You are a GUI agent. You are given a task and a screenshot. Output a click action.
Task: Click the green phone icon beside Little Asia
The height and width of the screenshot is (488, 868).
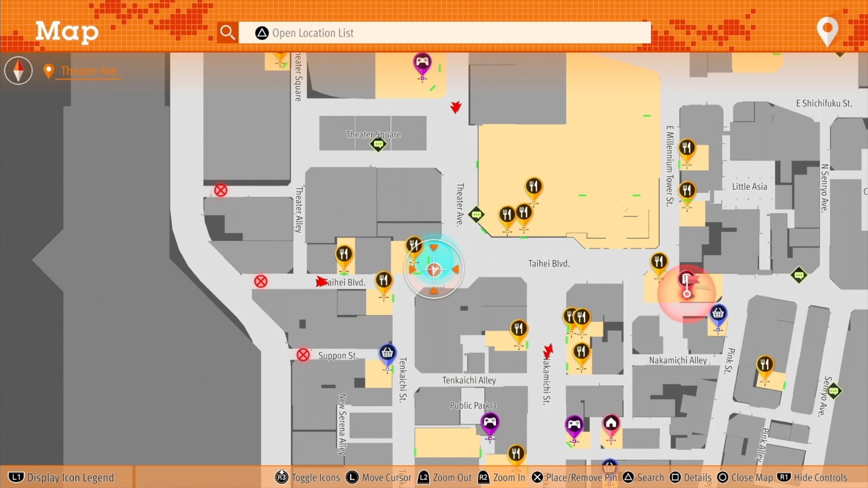pyautogui.click(x=799, y=275)
